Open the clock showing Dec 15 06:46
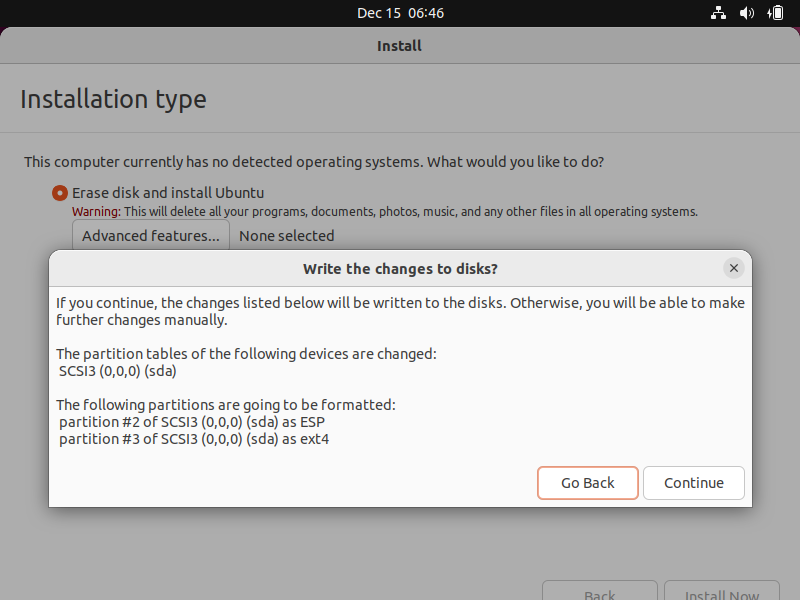The width and height of the screenshot is (800, 600). [400, 13]
